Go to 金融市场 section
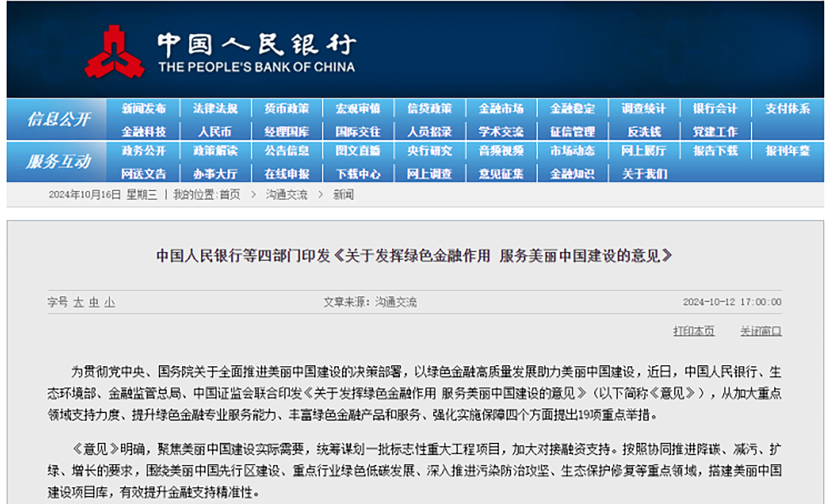Screen dimensions: 831x504 point(501,109)
